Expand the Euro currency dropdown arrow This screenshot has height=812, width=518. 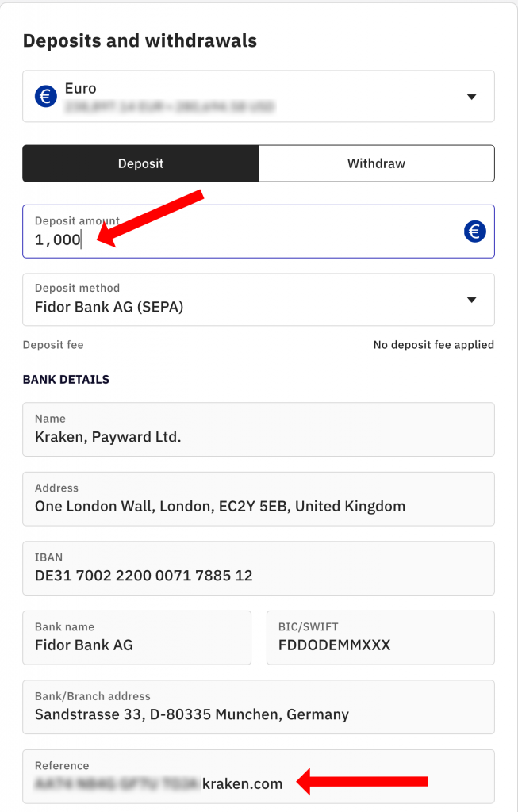pos(471,97)
